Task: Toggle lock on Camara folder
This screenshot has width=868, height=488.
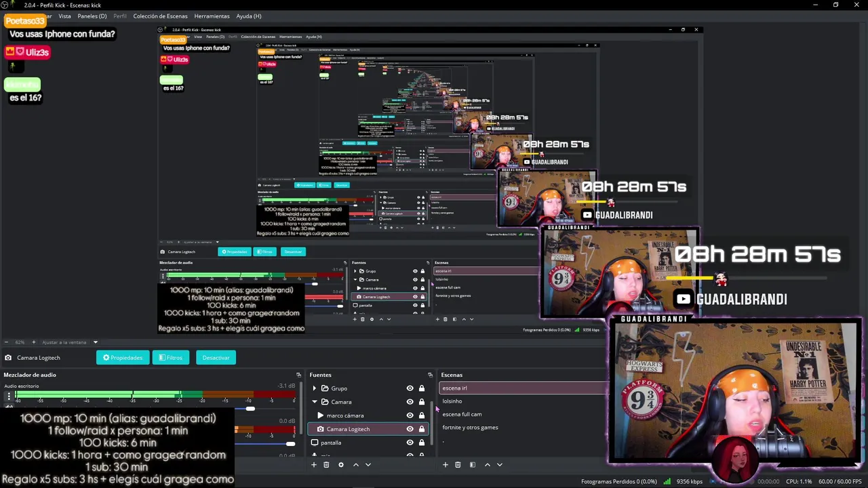Action: pos(422,402)
